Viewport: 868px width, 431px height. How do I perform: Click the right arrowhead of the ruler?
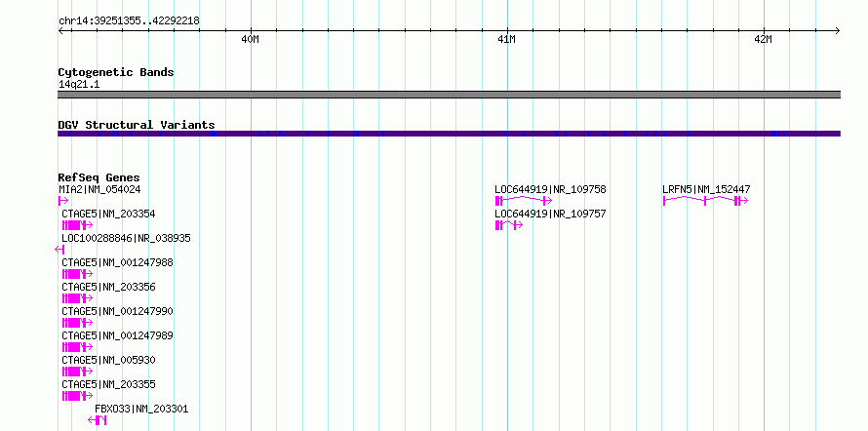tap(838, 31)
